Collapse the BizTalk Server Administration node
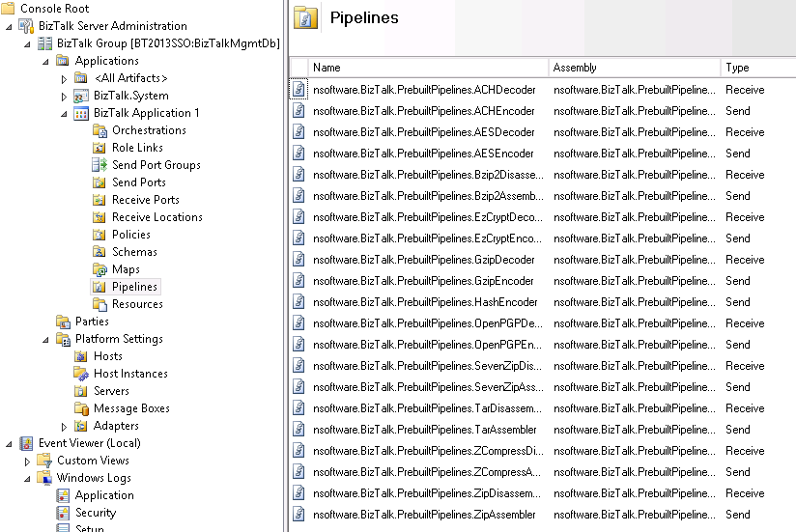796x532 pixels. (9, 27)
